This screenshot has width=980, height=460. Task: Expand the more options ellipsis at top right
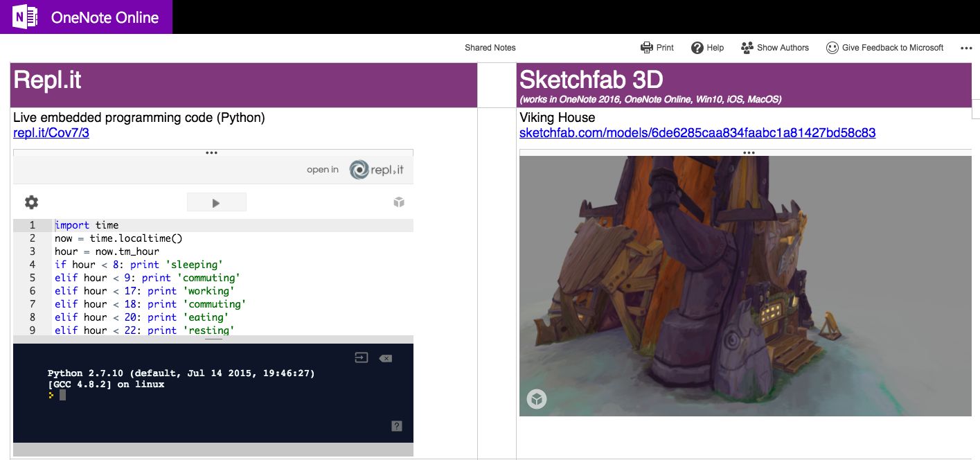point(966,48)
